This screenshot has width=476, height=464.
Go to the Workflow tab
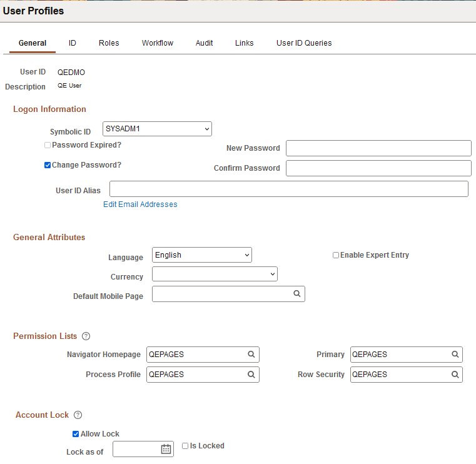point(158,43)
